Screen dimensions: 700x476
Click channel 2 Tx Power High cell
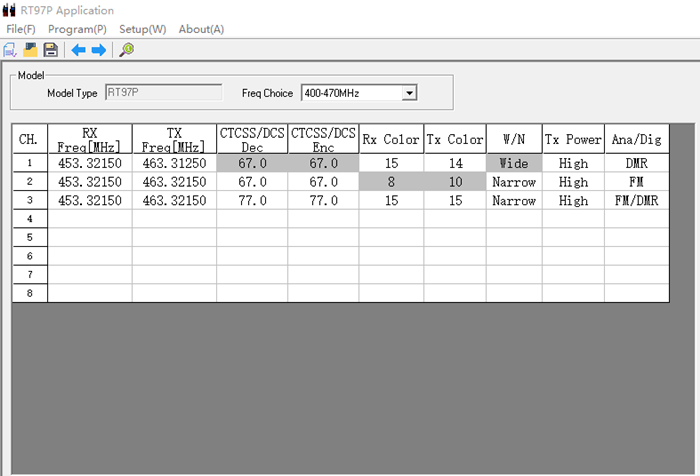[x=573, y=182]
